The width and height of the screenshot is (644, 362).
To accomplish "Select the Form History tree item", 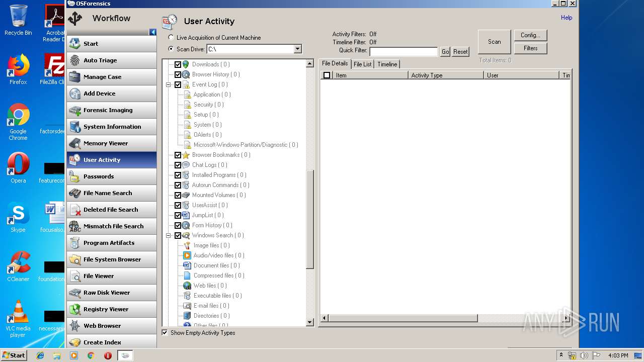I will 212,225.
